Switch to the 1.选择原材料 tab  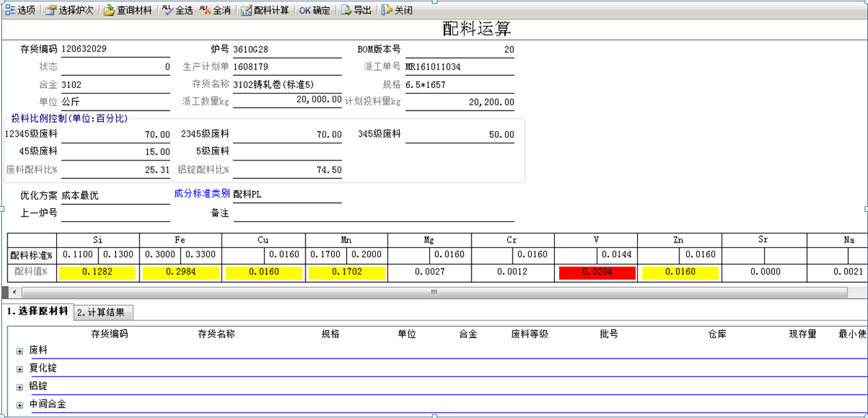[x=38, y=311]
